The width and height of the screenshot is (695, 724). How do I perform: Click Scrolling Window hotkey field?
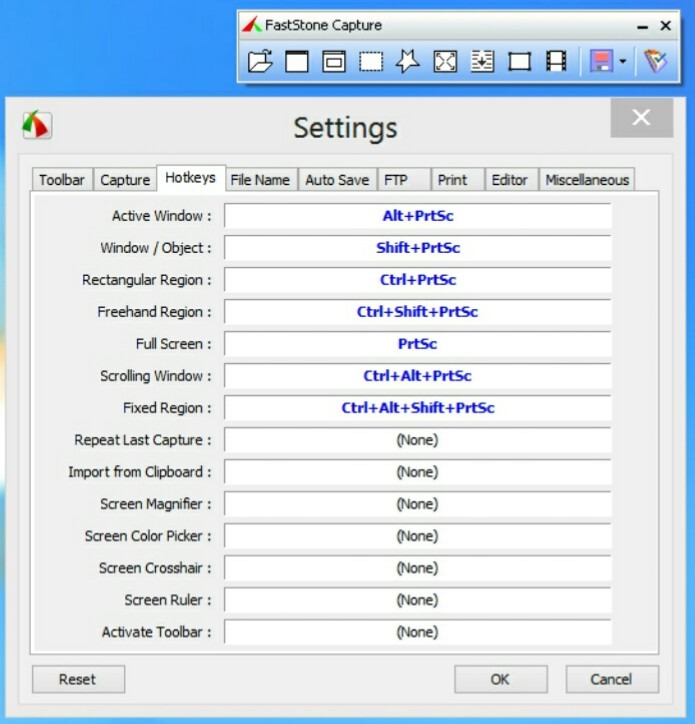click(x=418, y=376)
